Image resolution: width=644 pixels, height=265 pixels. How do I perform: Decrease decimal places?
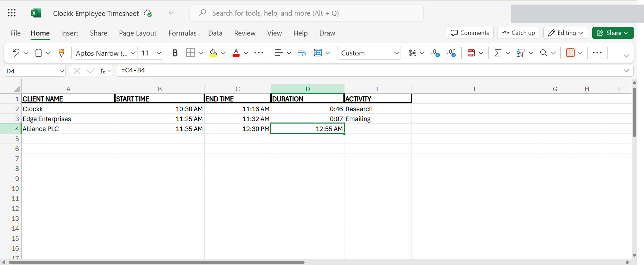[x=435, y=53]
